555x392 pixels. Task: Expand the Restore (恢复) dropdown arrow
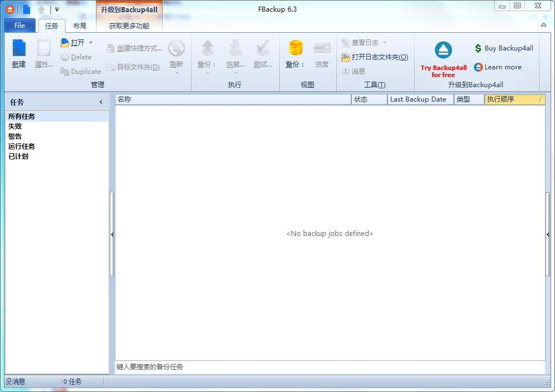[x=235, y=73]
